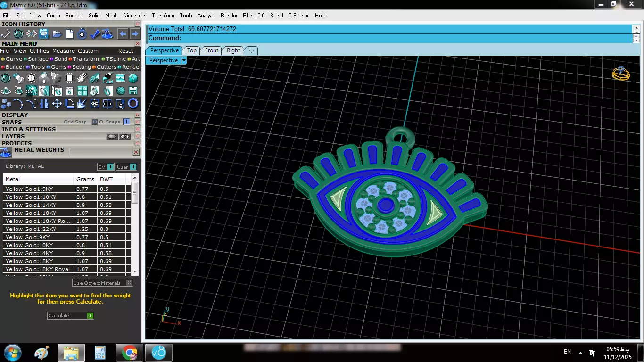Image resolution: width=644 pixels, height=362 pixels.
Task: Click the floppy disk R save icon
Action: click(133, 91)
